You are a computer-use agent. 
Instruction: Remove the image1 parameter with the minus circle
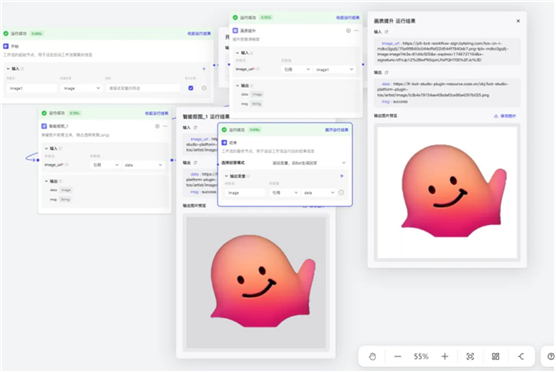tap(204, 88)
